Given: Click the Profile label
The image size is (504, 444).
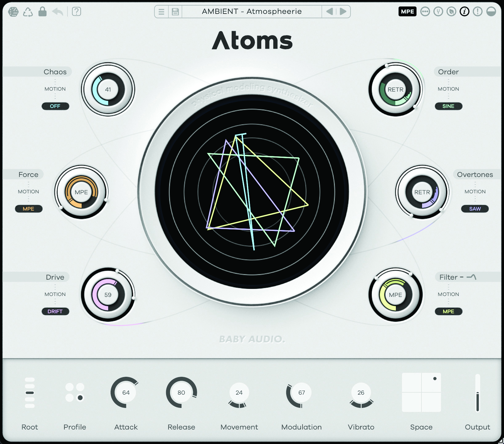Looking at the screenshot, I should coord(75,427).
